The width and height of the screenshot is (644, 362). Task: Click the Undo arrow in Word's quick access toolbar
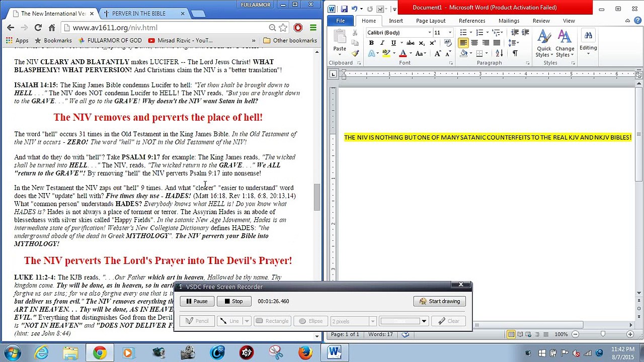point(355,9)
